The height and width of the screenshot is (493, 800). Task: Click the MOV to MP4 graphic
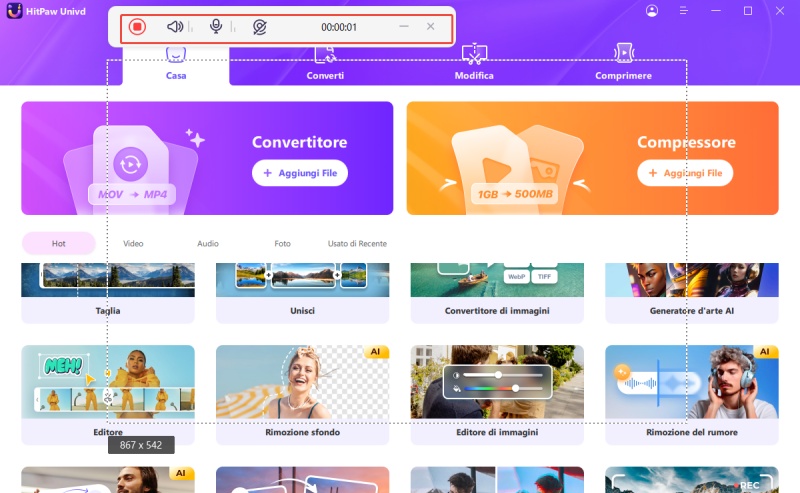pyautogui.click(x=132, y=194)
